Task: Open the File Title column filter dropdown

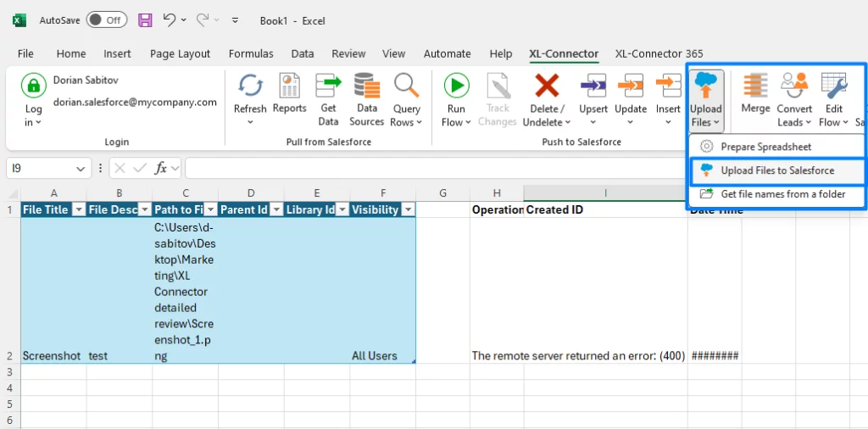Action: coord(79,209)
